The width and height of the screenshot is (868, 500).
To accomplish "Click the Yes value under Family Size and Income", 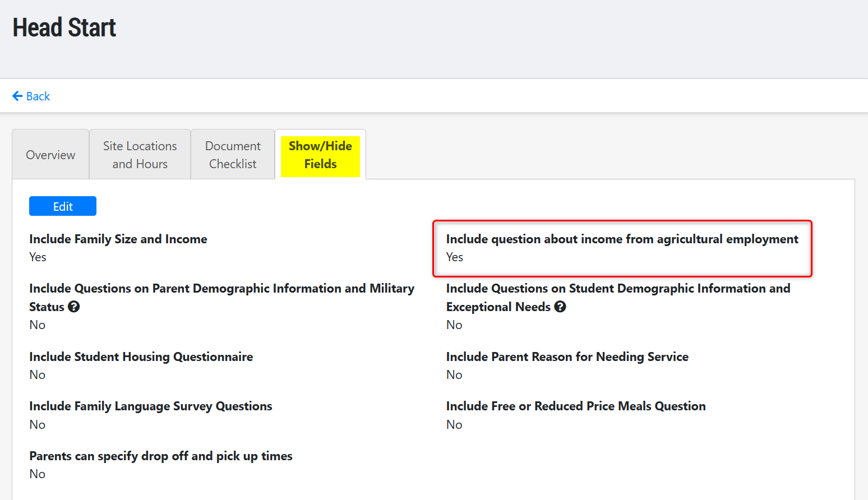I will coord(38,257).
